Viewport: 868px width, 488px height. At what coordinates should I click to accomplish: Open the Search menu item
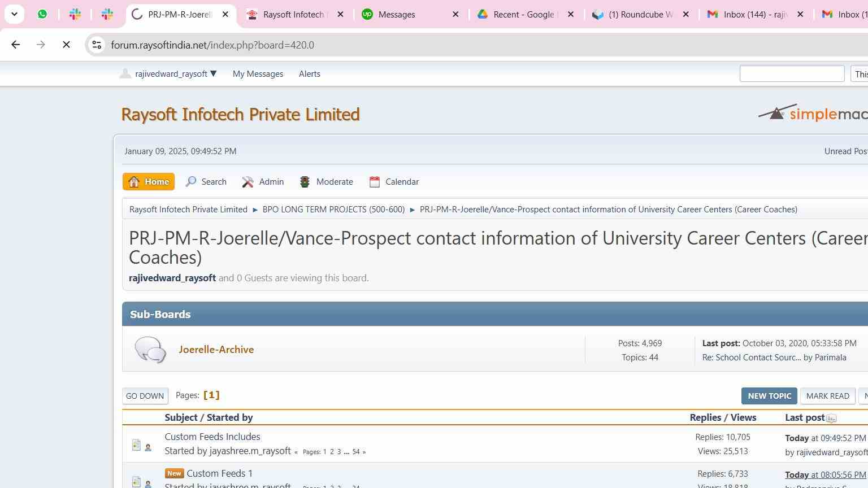click(x=206, y=182)
